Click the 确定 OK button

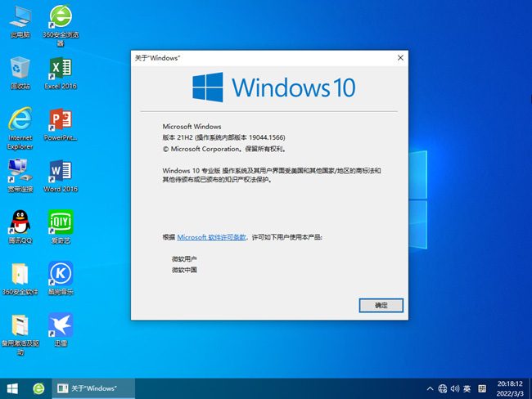(x=381, y=306)
